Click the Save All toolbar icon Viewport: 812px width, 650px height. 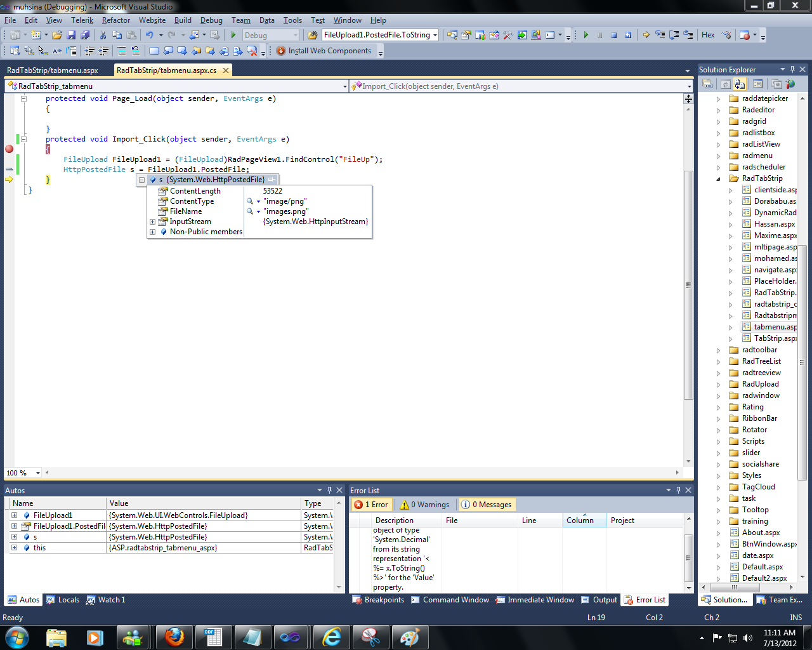click(85, 35)
